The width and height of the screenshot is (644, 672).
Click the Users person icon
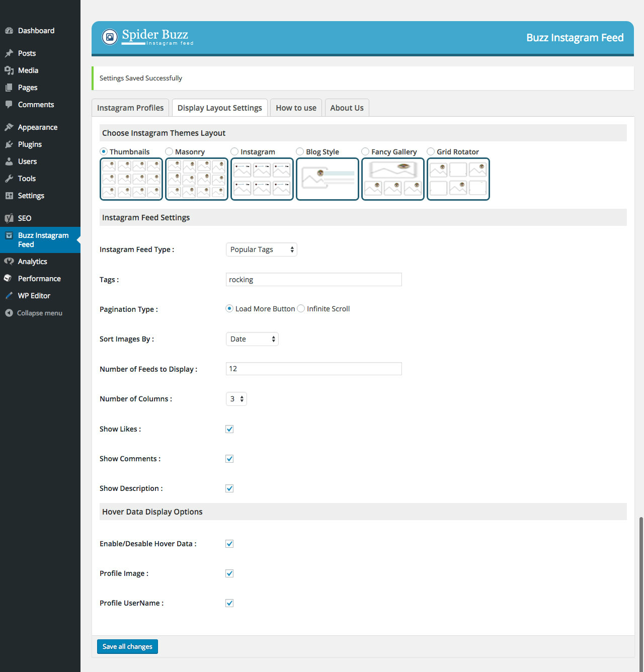click(9, 161)
